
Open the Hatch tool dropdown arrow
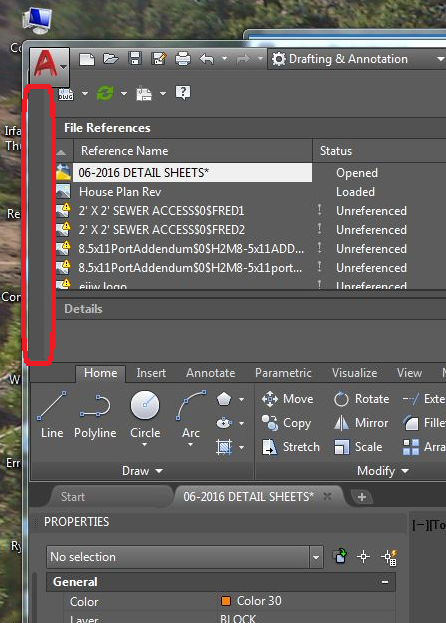241,447
